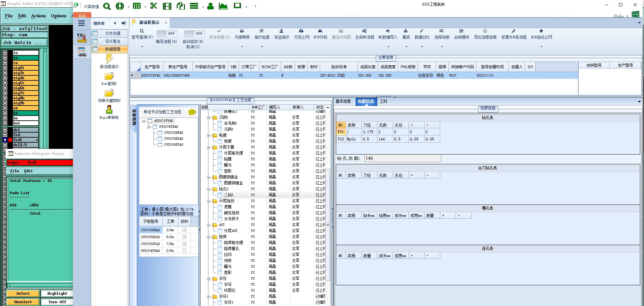Click the green grid table icon in the top toolbar
Screen dimensions: 644x306
137,6
